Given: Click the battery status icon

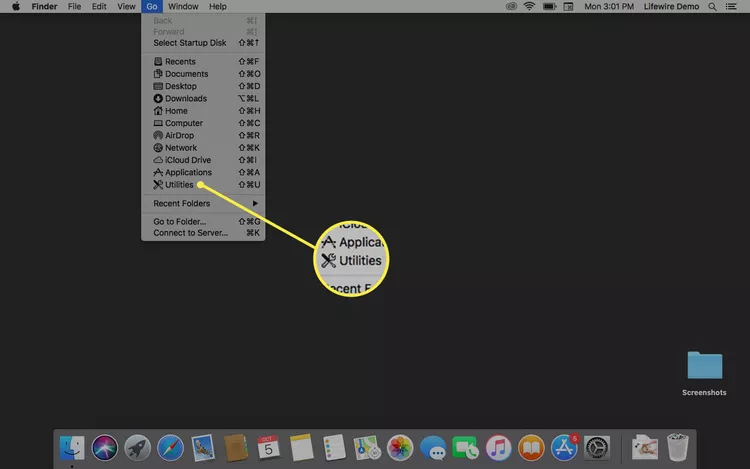Looking at the screenshot, I should click(549, 7).
